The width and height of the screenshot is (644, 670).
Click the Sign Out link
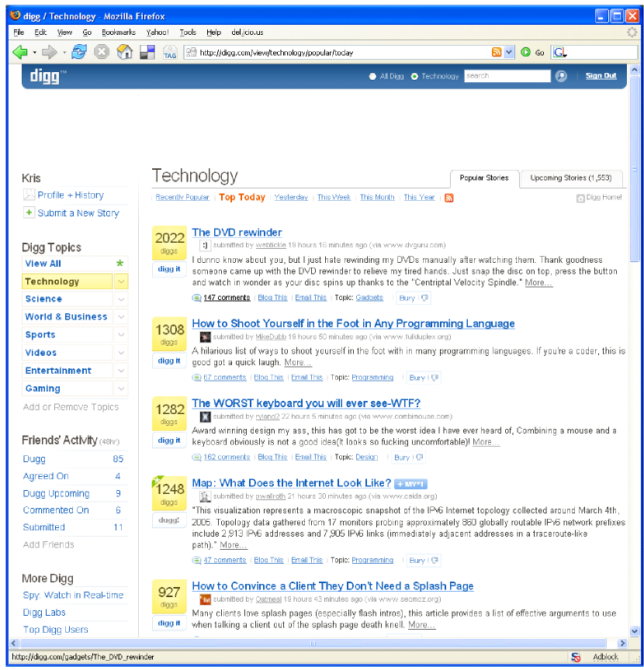coord(601,76)
